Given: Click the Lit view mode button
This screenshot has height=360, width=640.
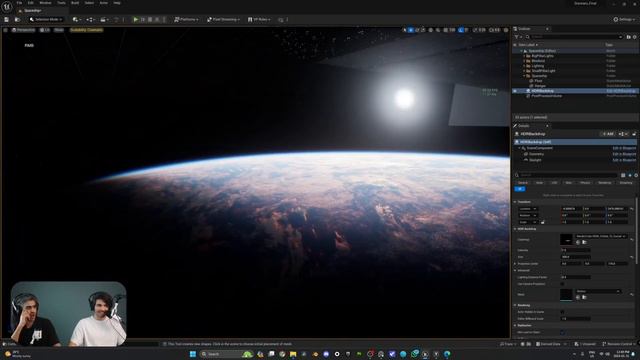Looking at the screenshot, I should coord(45,30).
